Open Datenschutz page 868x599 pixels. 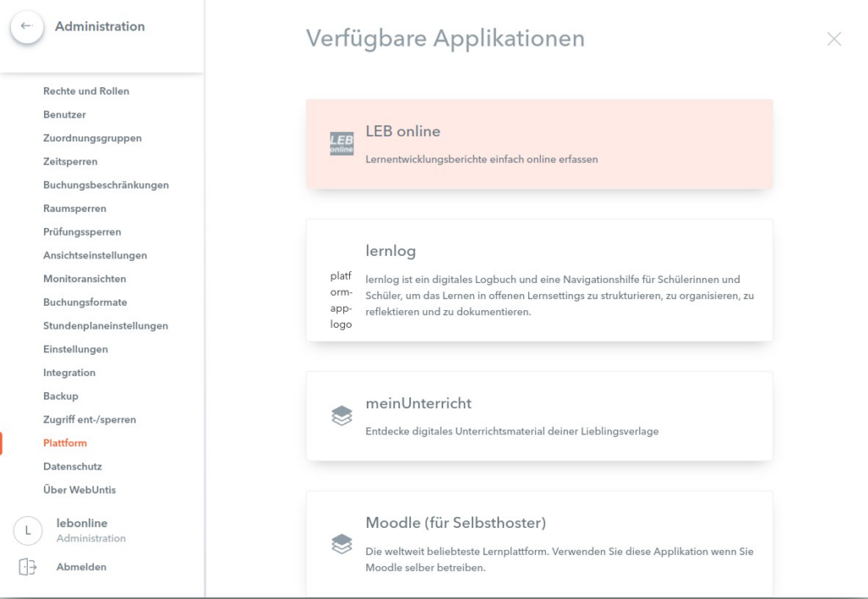tap(72, 466)
